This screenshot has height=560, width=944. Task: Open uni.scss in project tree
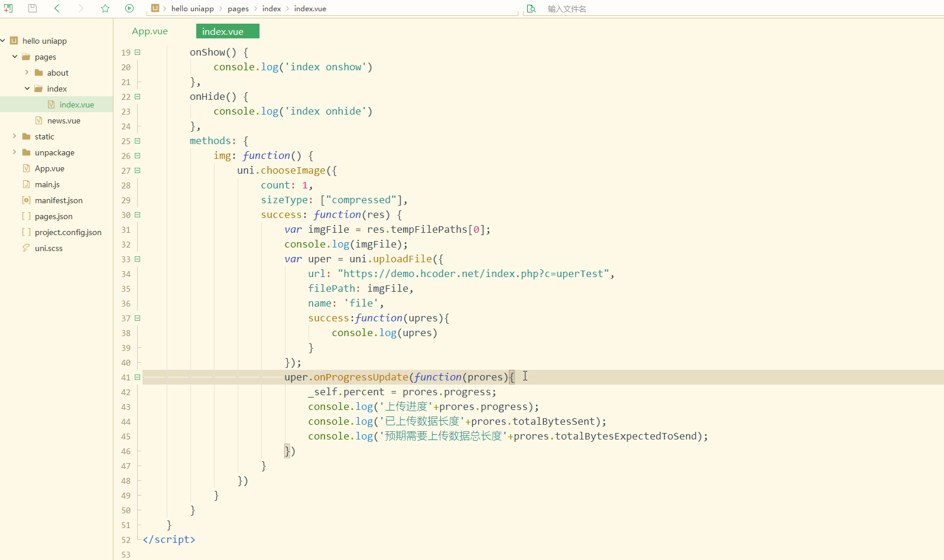pyautogui.click(x=48, y=248)
